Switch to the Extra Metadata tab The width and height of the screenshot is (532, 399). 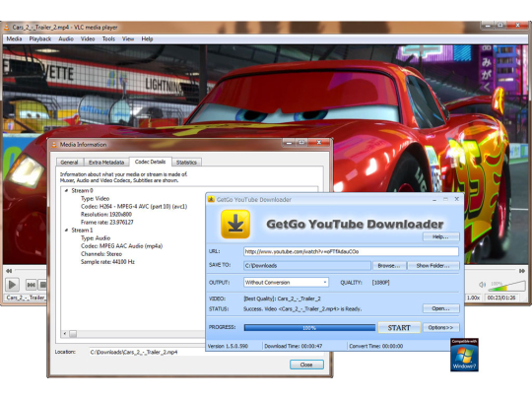(106, 163)
